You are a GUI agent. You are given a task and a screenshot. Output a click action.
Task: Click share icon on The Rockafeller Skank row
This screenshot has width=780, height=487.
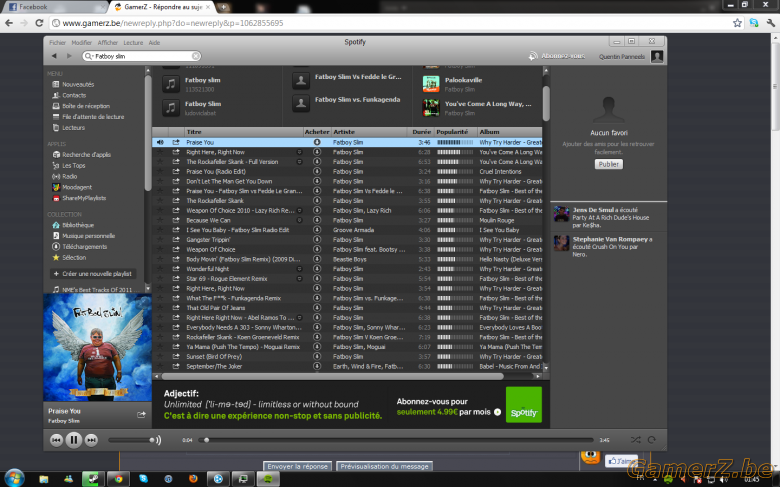pos(176,201)
